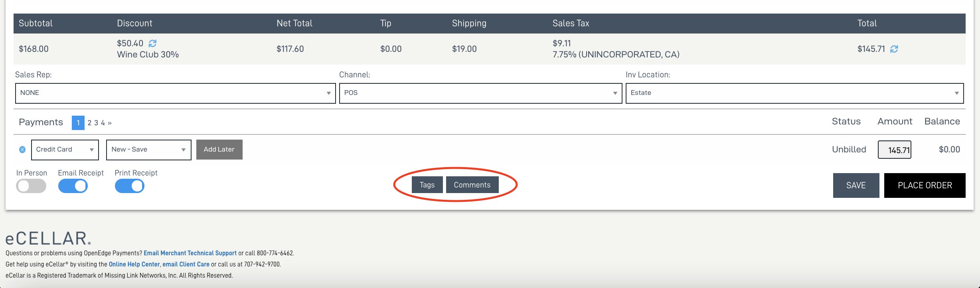Select the Wine Club 30% discount text
The width and height of the screenshot is (980, 288).
click(148, 54)
